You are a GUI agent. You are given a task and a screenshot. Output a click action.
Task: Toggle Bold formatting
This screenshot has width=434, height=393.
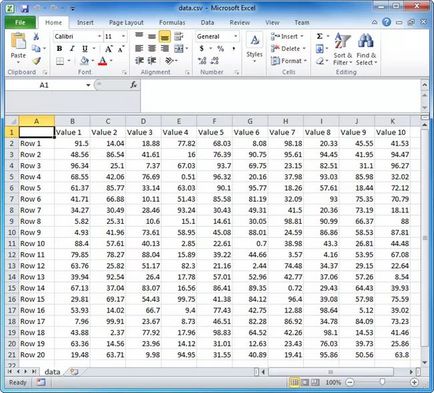pos(59,49)
